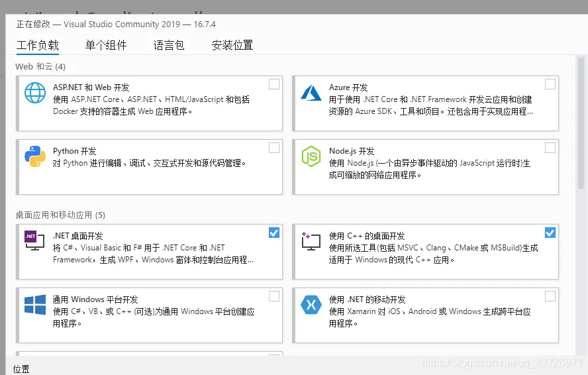Select the 通用 Windows 平台开发 title
Viewport: 588px width, 375px height.
point(95,299)
